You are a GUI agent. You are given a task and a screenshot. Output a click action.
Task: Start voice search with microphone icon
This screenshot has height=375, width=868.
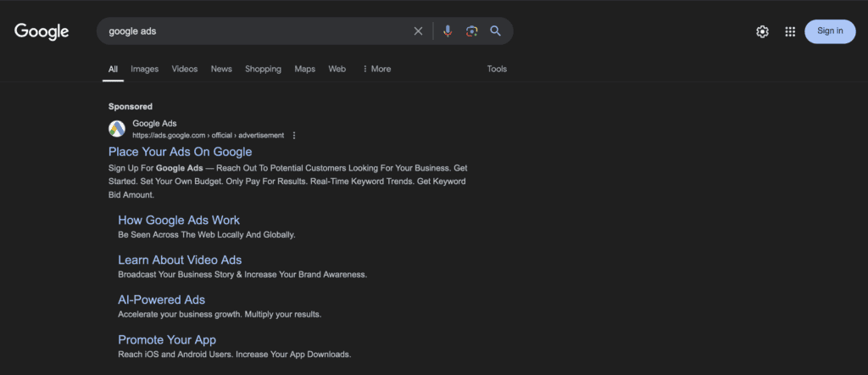[448, 31]
